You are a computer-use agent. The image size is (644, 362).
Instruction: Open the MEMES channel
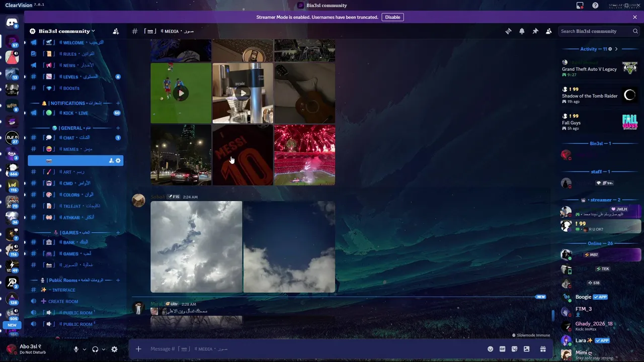[75, 149]
